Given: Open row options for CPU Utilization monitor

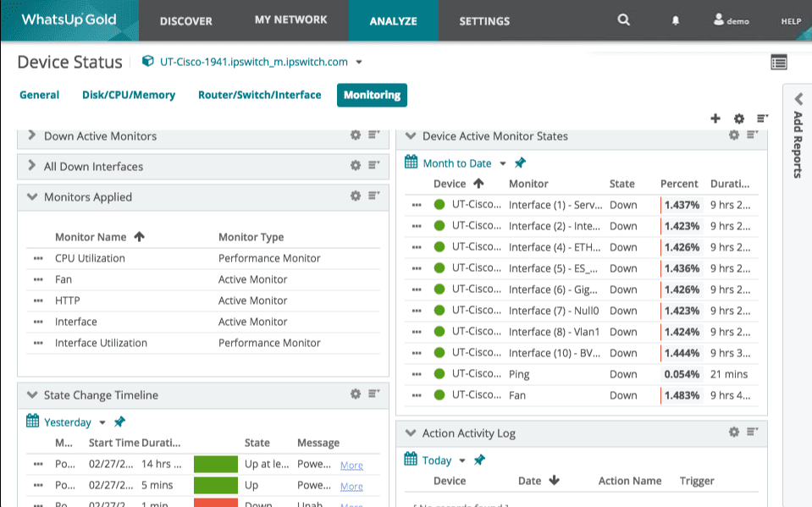Looking at the screenshot, I should tap(38, 259).
